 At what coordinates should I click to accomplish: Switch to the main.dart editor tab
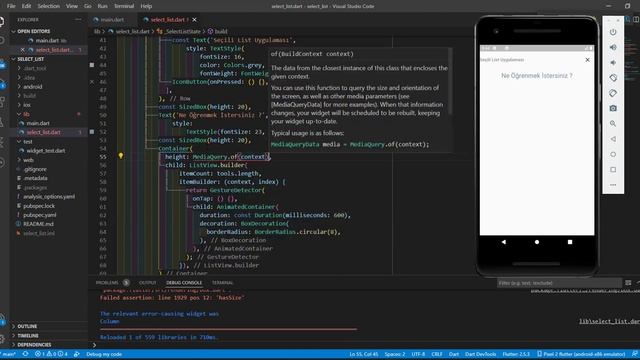(x=112, y=20)
